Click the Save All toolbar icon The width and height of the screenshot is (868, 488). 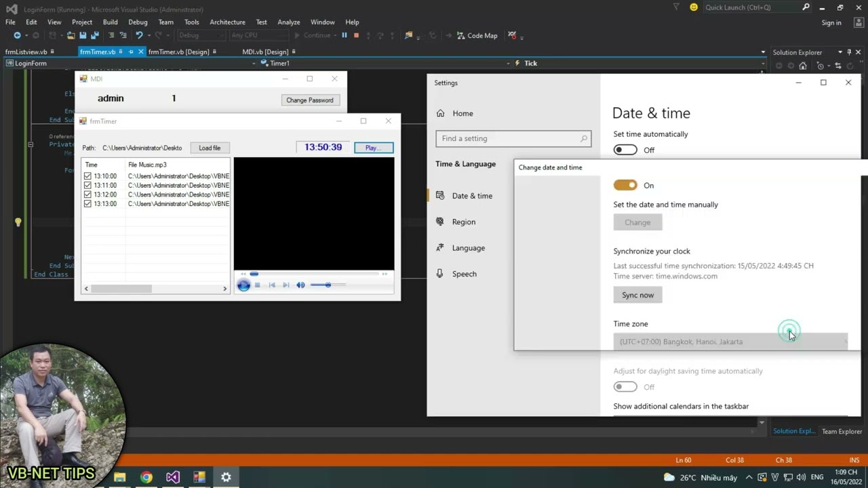tap(95, 35)
